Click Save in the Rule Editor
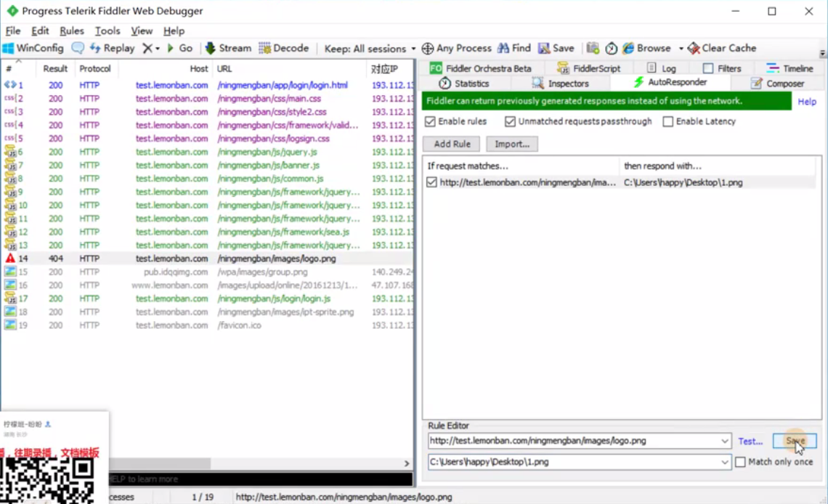This screenshot has height=504, width=828. coord(794,441)
